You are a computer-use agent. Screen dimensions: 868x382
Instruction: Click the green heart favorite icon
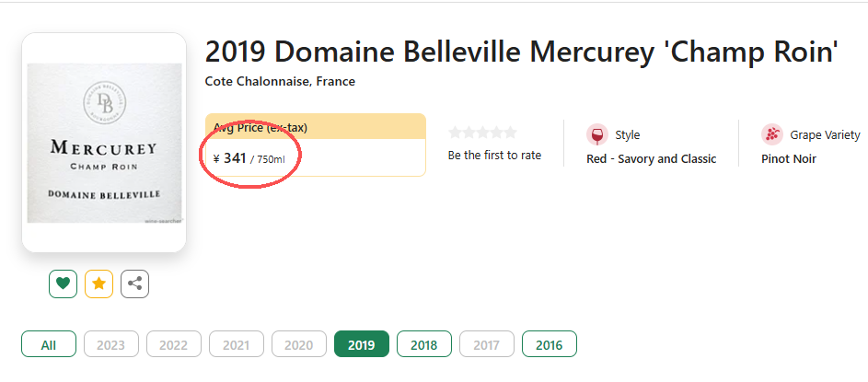click(63, 284)
